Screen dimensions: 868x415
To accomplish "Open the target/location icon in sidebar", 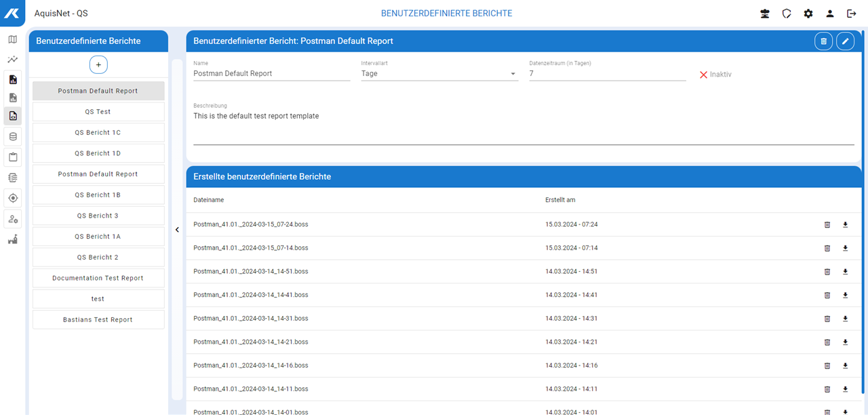I will click(13, 198).
